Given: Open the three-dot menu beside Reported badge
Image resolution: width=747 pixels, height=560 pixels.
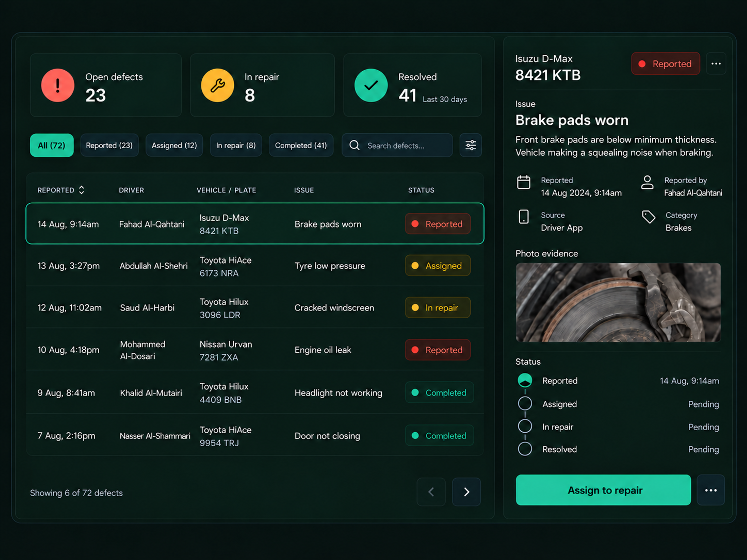Looking at the screenshot, I should click(716, 64).
